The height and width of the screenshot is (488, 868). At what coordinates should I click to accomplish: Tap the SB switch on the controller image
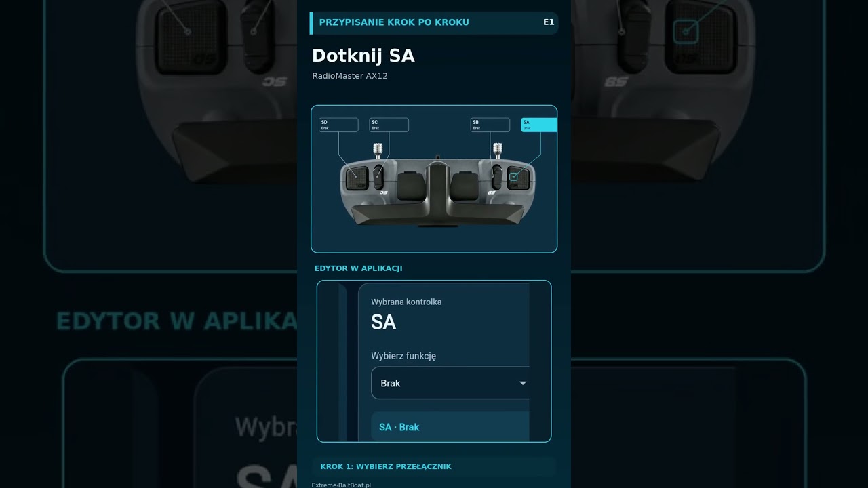tap(497, 177)
